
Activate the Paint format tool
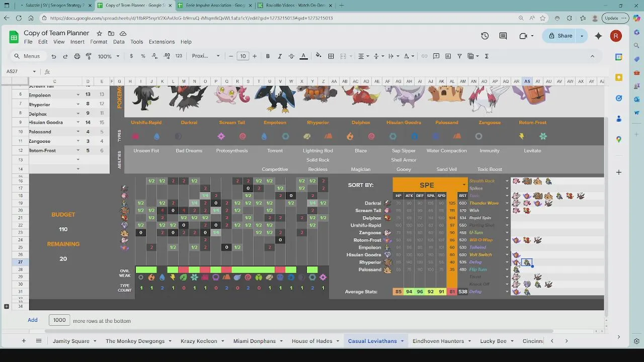89,56
